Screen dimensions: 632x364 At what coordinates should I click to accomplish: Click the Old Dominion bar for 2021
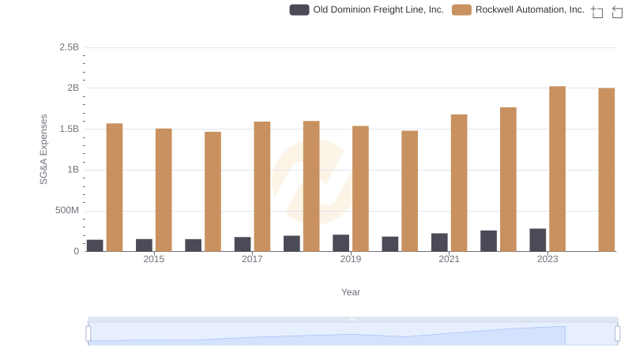(x=439, y=242)
